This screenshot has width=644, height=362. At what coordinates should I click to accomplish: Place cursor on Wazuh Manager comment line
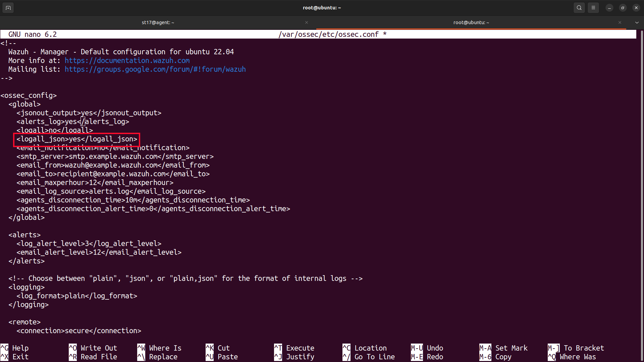click(x=121, y=52)
